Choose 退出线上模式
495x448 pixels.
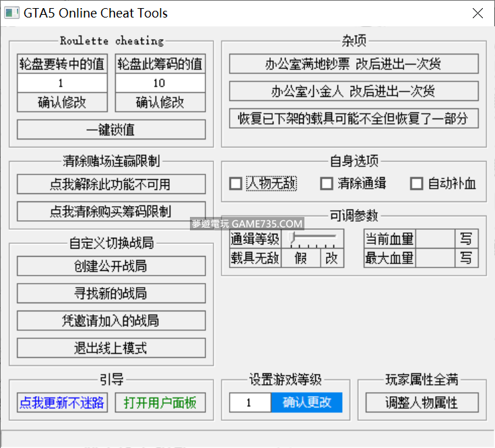tap(111, 348)
